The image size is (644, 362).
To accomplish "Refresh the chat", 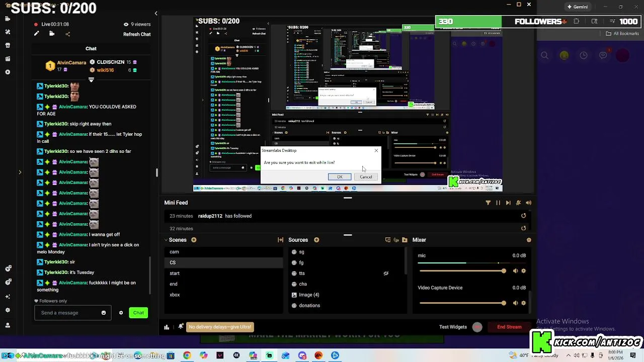I will [137, 34].
